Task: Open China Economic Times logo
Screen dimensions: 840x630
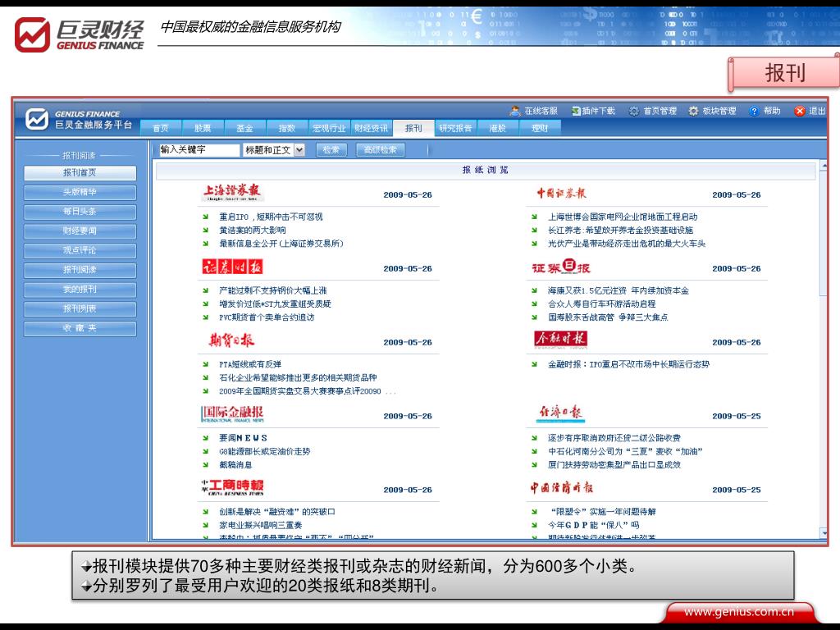Action: [x=561, y=487]
